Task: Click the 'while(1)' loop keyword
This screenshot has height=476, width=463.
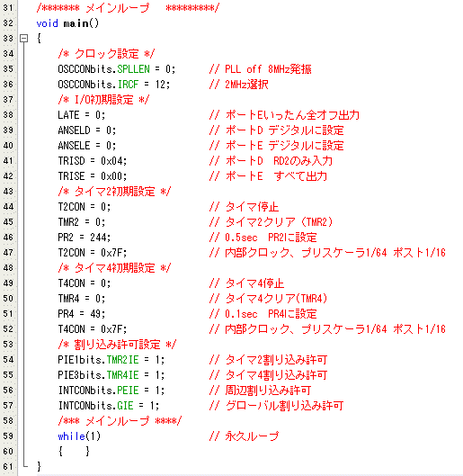Action: 79,436
